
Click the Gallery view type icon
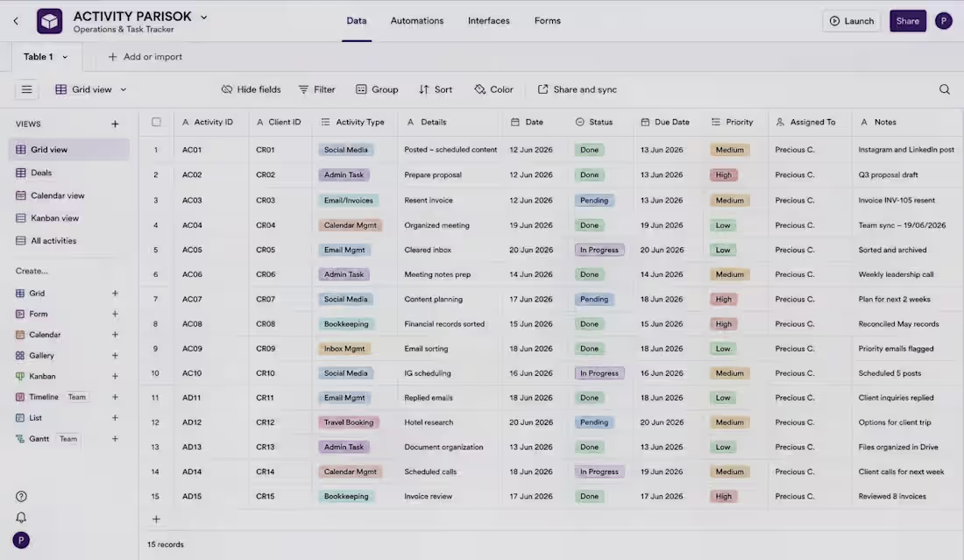click(20, 356)
